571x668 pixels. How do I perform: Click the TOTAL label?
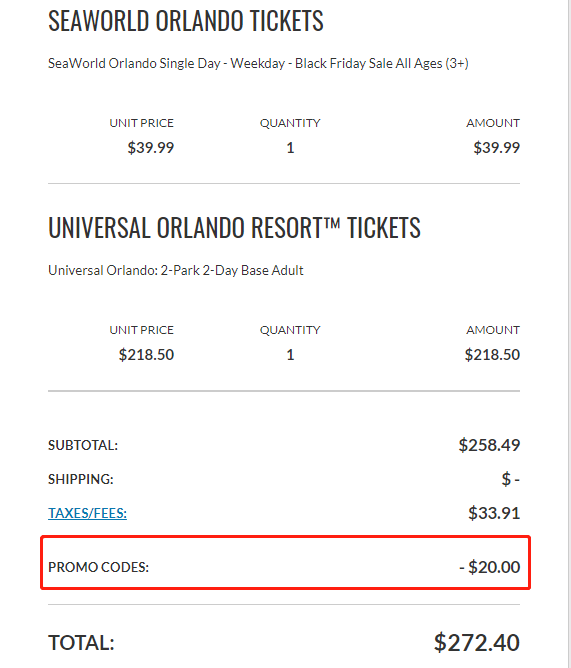click(81, 643)
